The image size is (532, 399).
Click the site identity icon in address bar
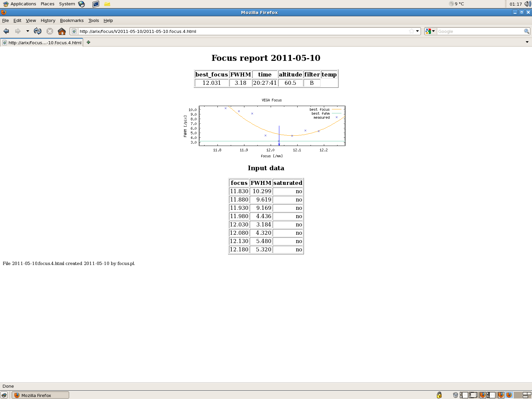point(74,31)
